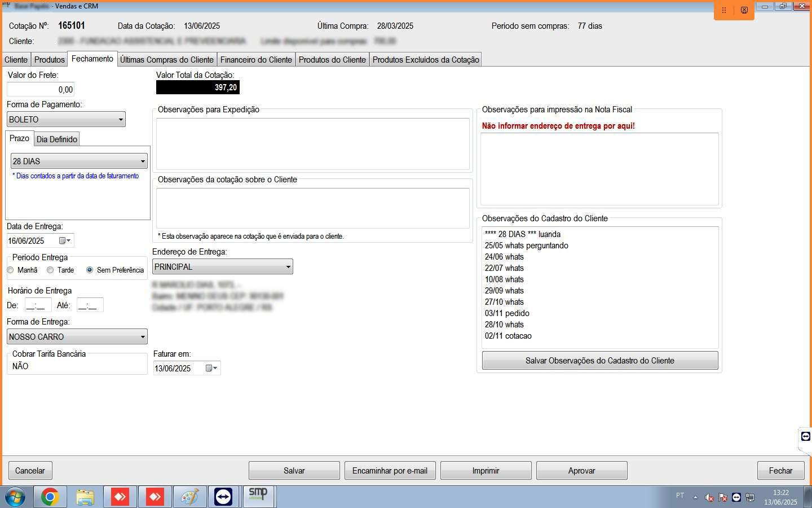Click the Aprovar button
Screen dimensions: 812x508
[582, 471]
